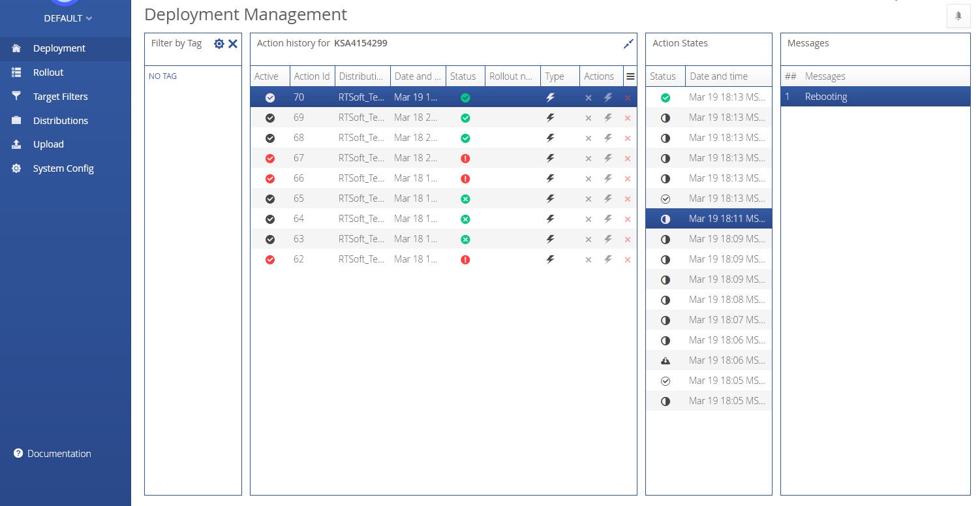Screen dimensions: 980x506
Task: Click Date and time header in Action States
Action: tap(728, 76)
